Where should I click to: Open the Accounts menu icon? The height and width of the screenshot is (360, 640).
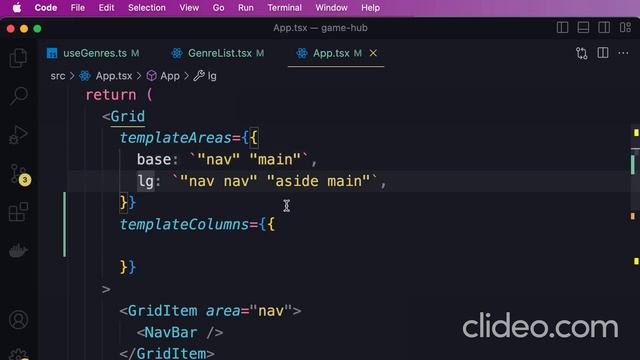pyautogui.click(x=18, y=320)
